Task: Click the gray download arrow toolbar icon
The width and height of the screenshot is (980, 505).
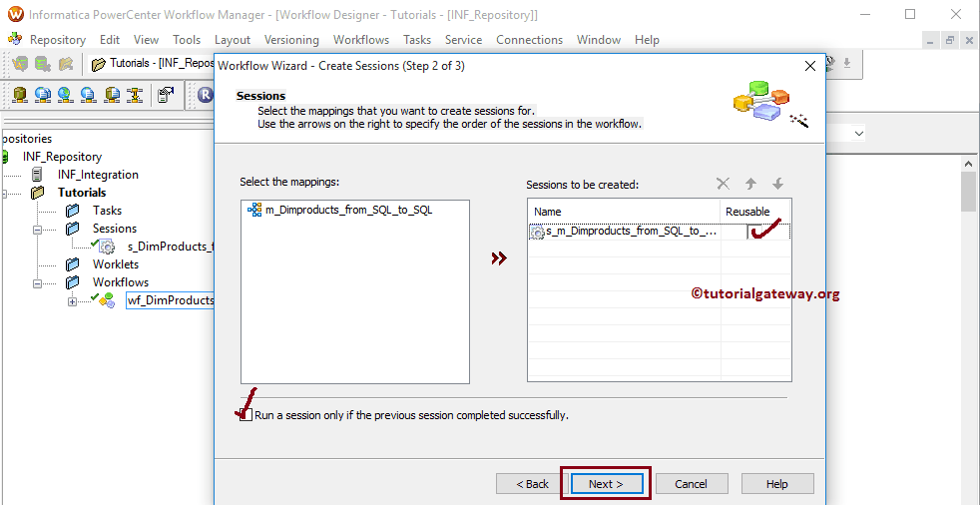Action: [x=847, y=63]
